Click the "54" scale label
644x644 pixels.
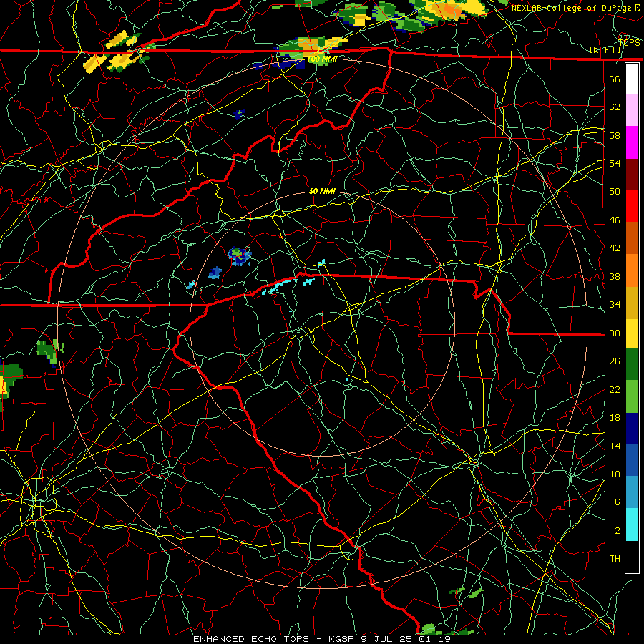click(615, 163)
